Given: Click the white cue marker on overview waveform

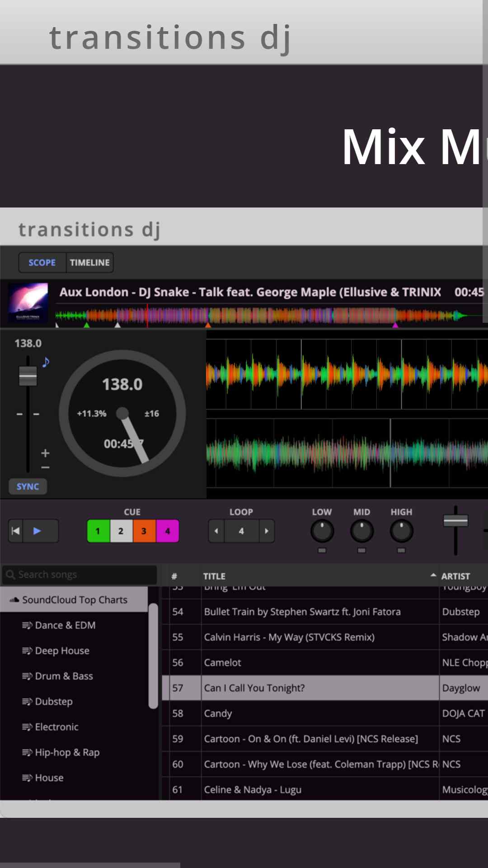Looking at the screenshot, I should (x=117, y=325).
